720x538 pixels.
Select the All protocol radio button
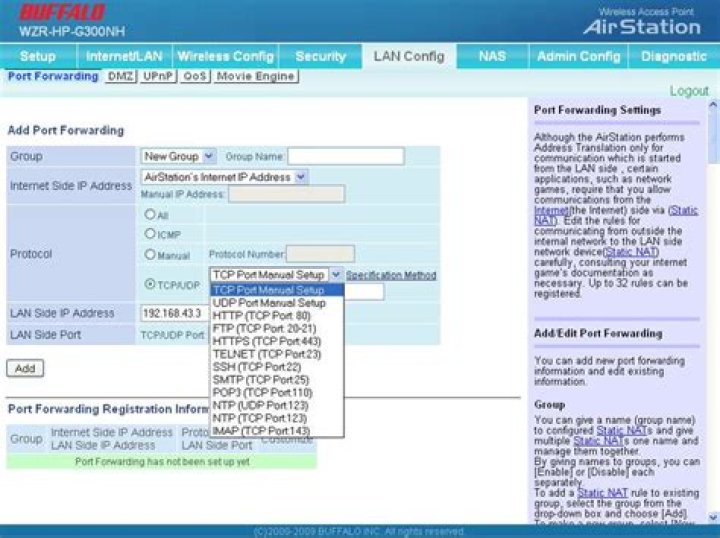pos(150,214)
